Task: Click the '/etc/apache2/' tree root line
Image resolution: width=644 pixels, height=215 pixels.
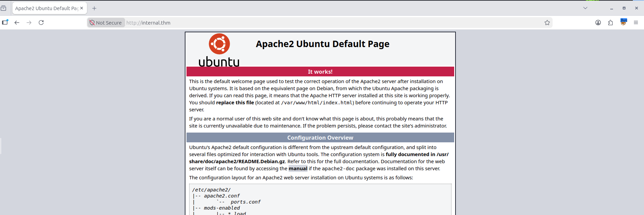Action: 211,190
